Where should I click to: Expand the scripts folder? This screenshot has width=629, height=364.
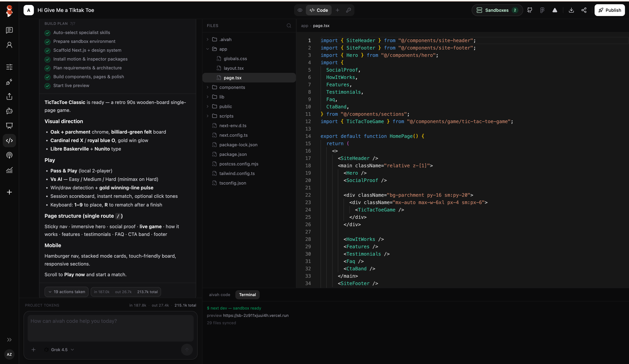pos(249,116)
